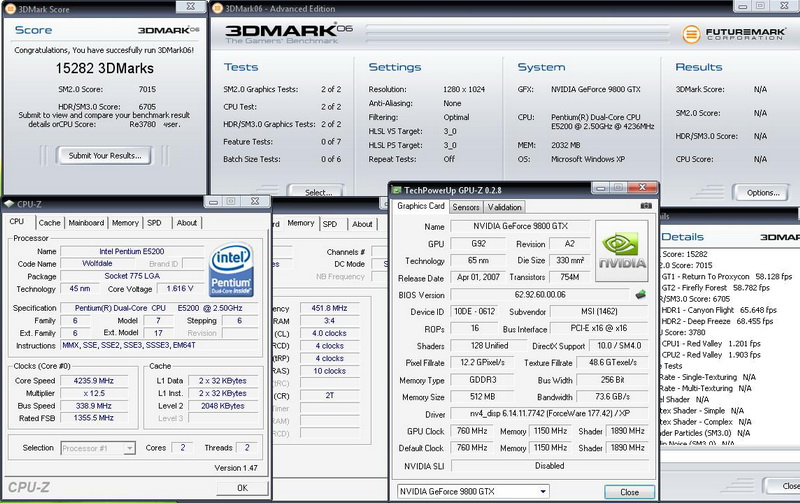
Task: Click the Texture Fillrate value 48.6 GTexel/s
Action: pyautogui.click(x=612, y=362)
